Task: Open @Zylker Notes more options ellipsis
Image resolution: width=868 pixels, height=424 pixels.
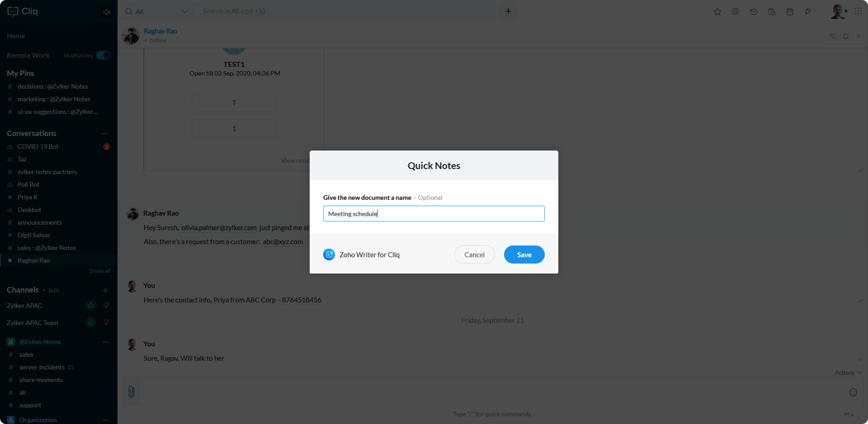Action: pyautogui.click(x=105, y=342)
